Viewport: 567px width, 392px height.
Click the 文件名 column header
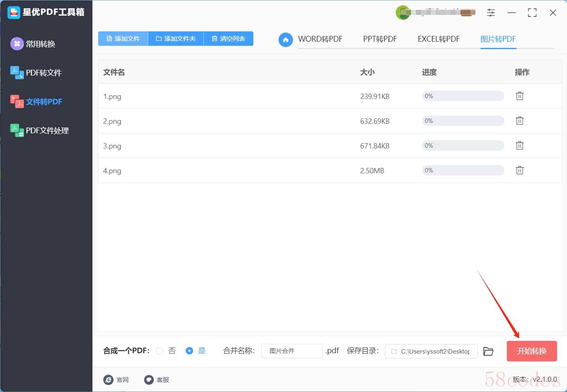tap(114, 72)
